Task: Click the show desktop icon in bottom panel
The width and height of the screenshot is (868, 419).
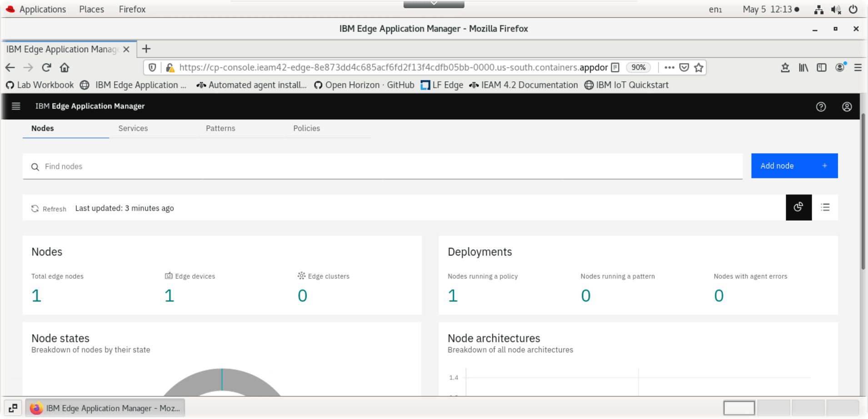Action: [13, 408]
